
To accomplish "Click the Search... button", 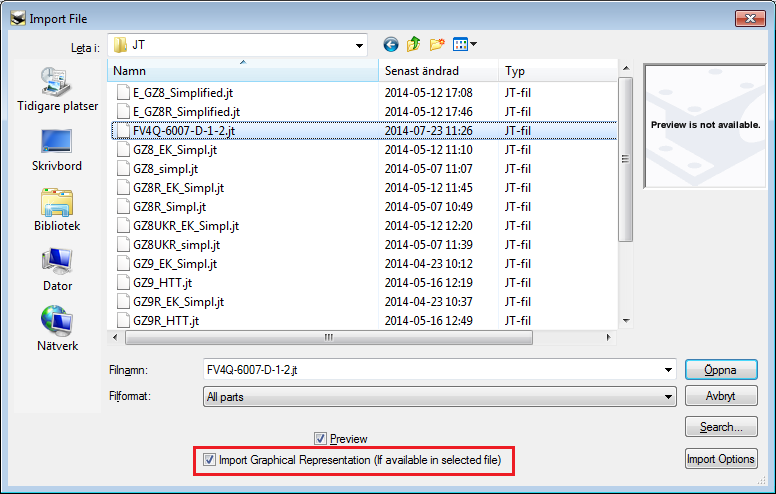I will [x=721, y=427].
